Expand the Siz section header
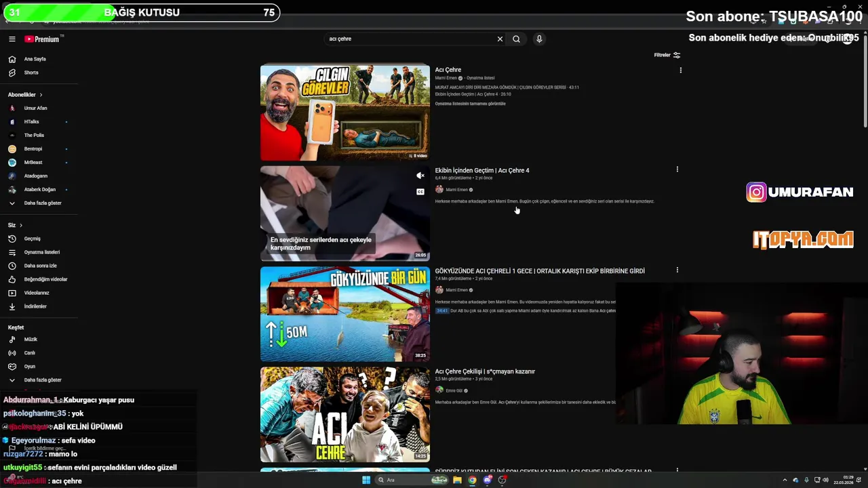The height and width of the screenshot is (488, 868). (x=15, y=225)
